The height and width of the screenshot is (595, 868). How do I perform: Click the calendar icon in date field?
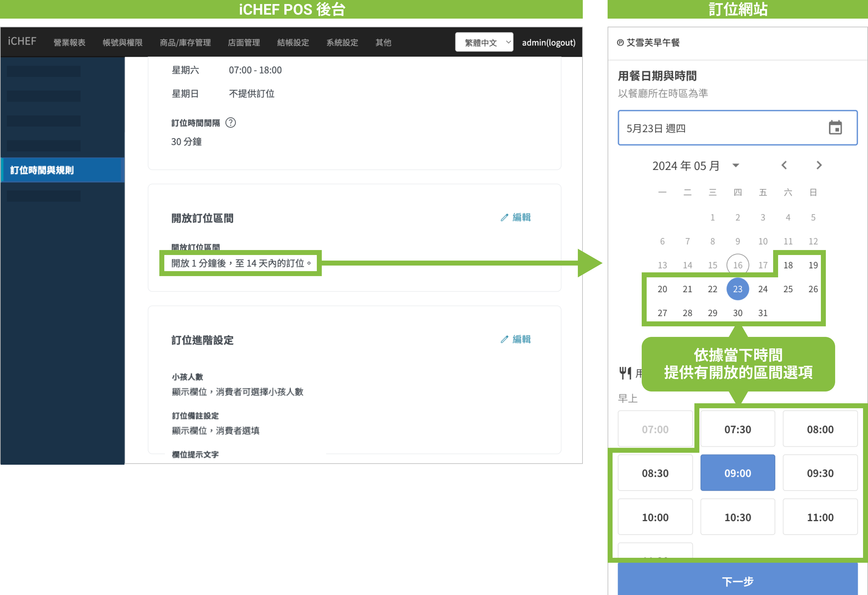[835, 128]
